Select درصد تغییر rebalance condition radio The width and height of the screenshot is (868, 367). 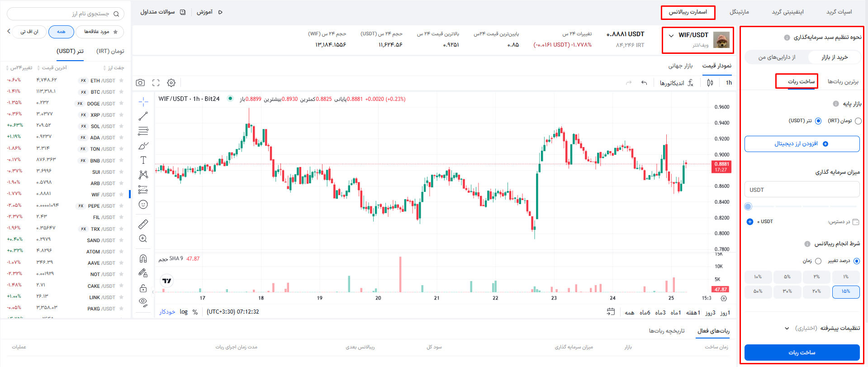856,261
